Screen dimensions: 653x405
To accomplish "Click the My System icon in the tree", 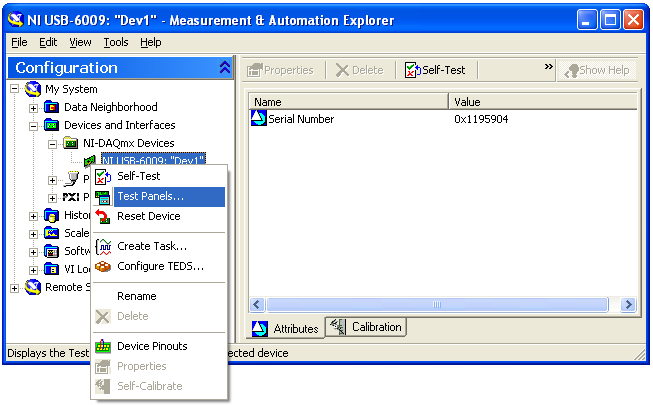I will (x=33, y=89).
